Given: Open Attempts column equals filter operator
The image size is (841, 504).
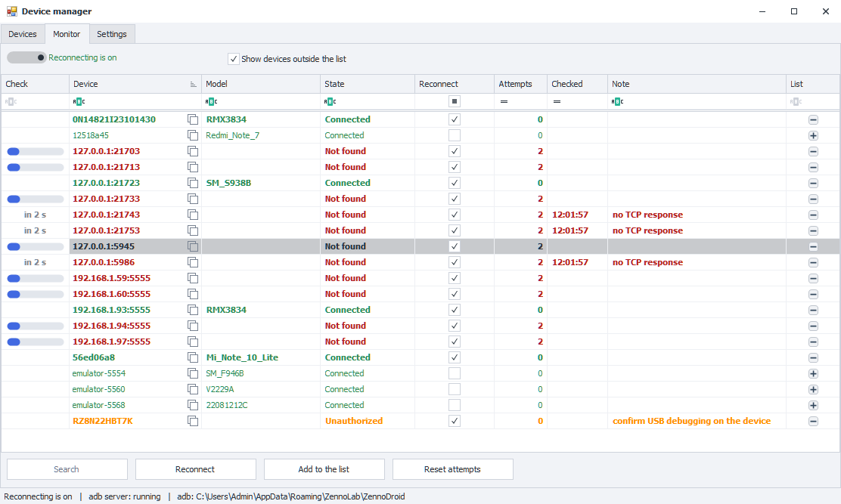Looking at the screenshot, I should (x=504, y=101).
